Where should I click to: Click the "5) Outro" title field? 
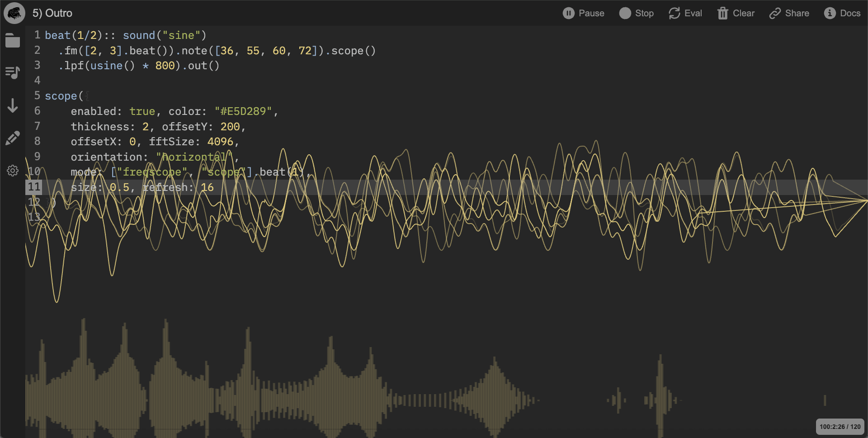[x=52, y=13]
